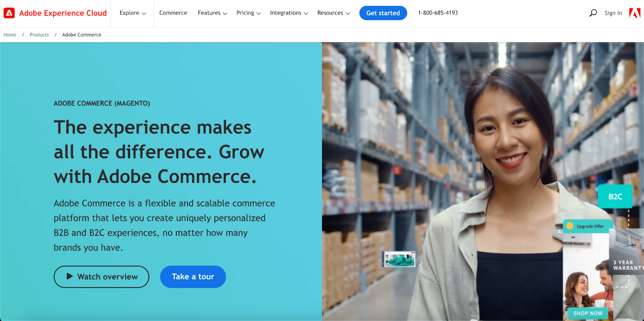Open the Resources dropdown menu

(334, 13)
